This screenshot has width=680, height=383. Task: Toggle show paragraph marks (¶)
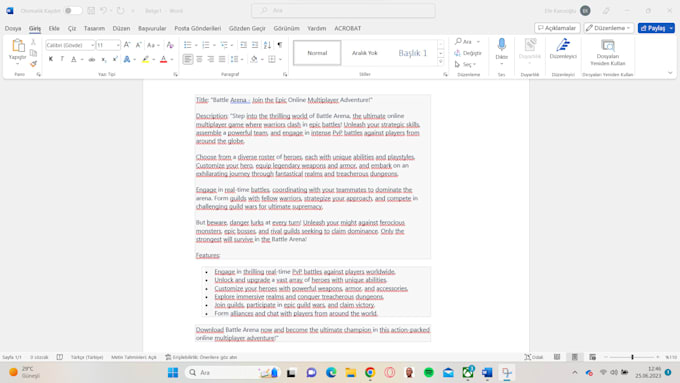280,45
